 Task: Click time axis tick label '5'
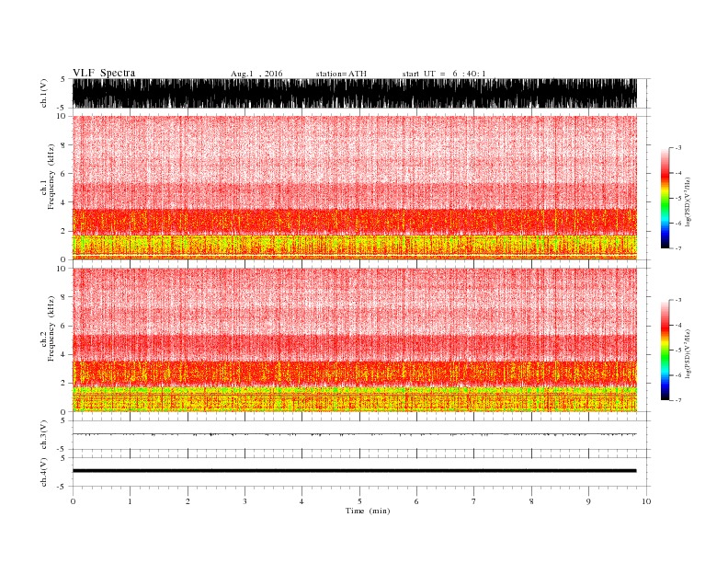pos(359,501)
